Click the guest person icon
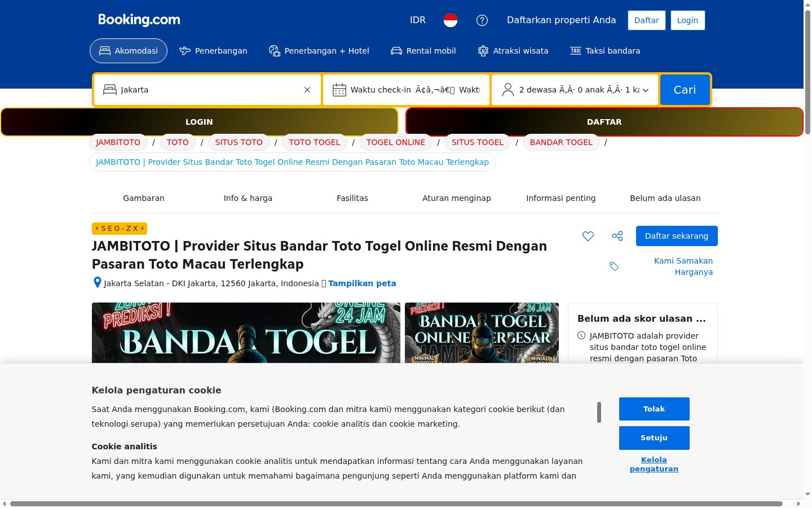The width and height of the screenshot is (812, 508). [508, 90]
